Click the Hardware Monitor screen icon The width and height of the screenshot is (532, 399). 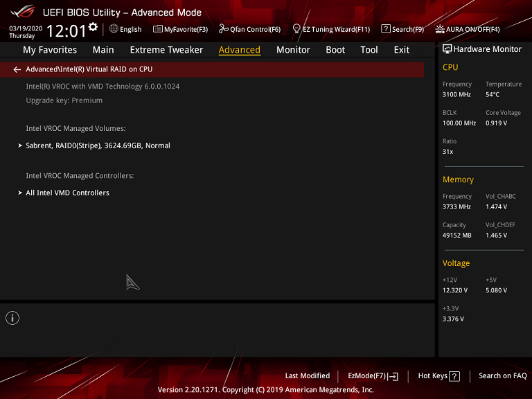[x=447, y=49]
